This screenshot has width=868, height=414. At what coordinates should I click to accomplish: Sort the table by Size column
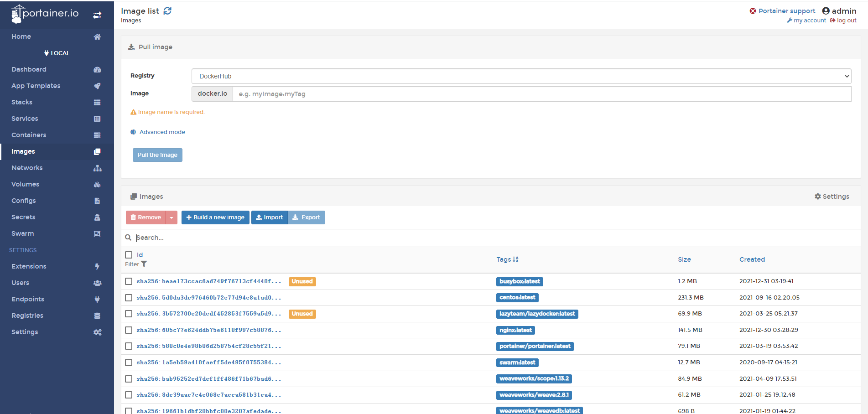(x=684, y=259)
